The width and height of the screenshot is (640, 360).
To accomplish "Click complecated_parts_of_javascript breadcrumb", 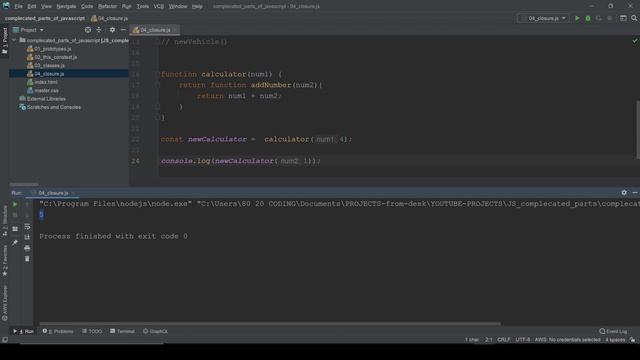I will coord(44,18).
